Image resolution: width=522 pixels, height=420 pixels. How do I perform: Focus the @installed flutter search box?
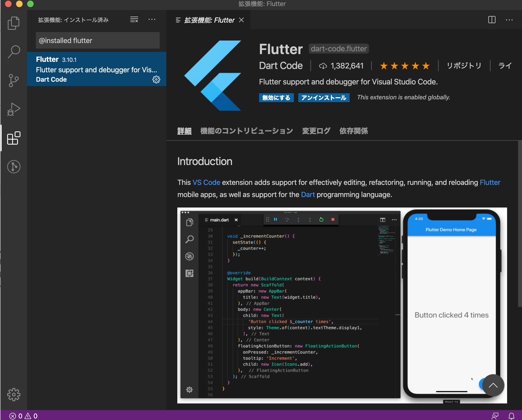(x=98, y=41)
